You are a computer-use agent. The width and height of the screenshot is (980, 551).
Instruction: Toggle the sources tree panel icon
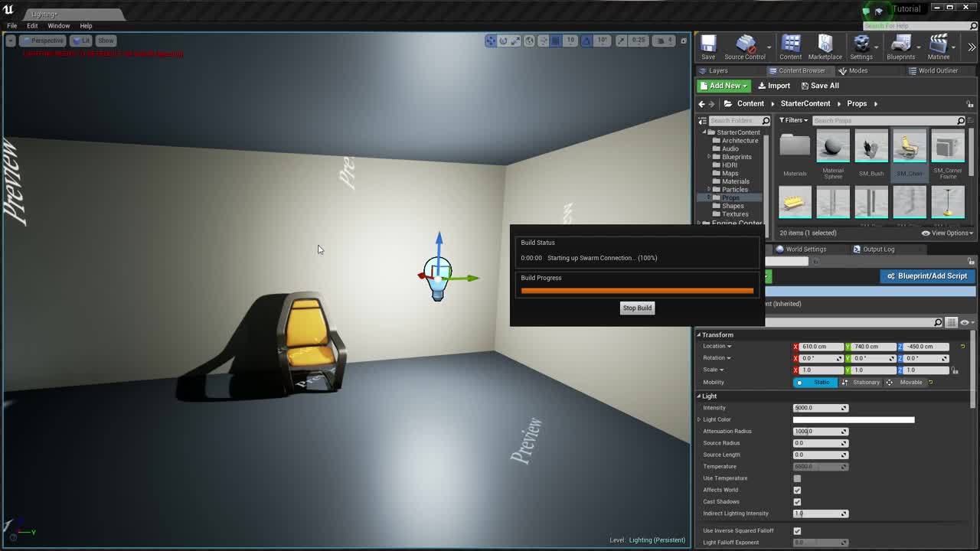702,121
